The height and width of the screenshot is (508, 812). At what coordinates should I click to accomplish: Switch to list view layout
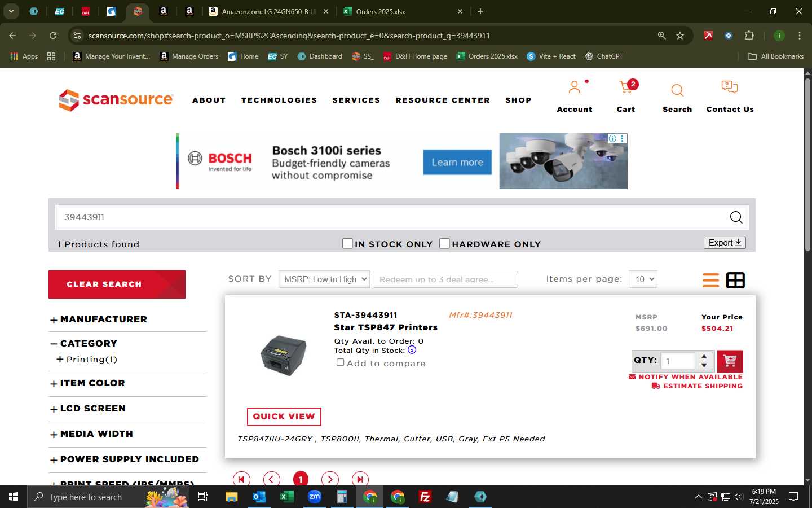pos(710,280)
